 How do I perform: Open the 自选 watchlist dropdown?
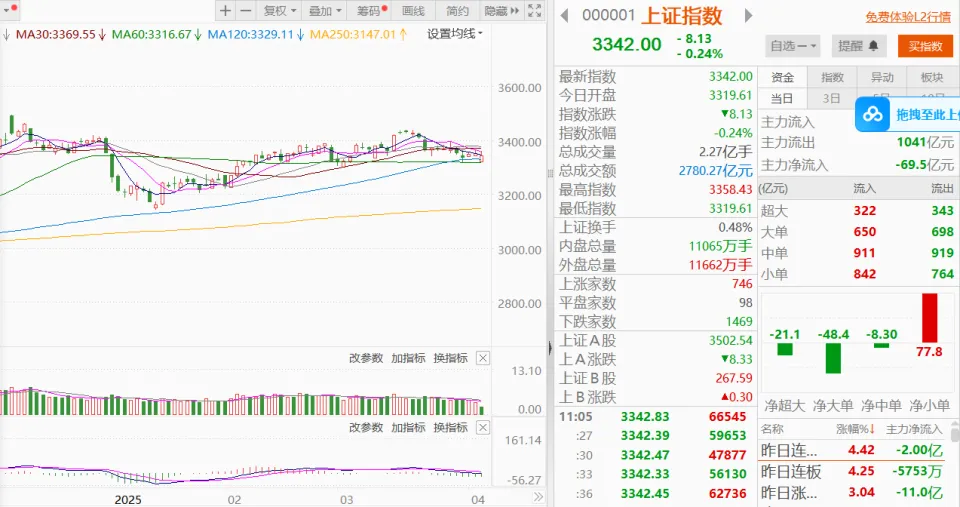793,46
